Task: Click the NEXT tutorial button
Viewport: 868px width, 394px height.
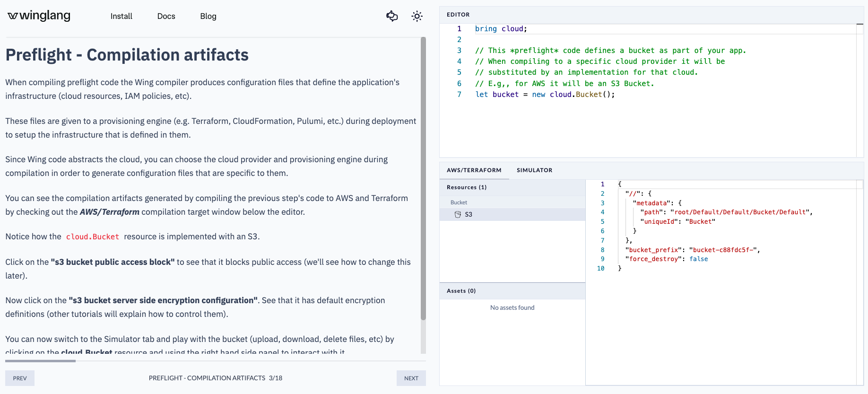Action: click(411, 378)
